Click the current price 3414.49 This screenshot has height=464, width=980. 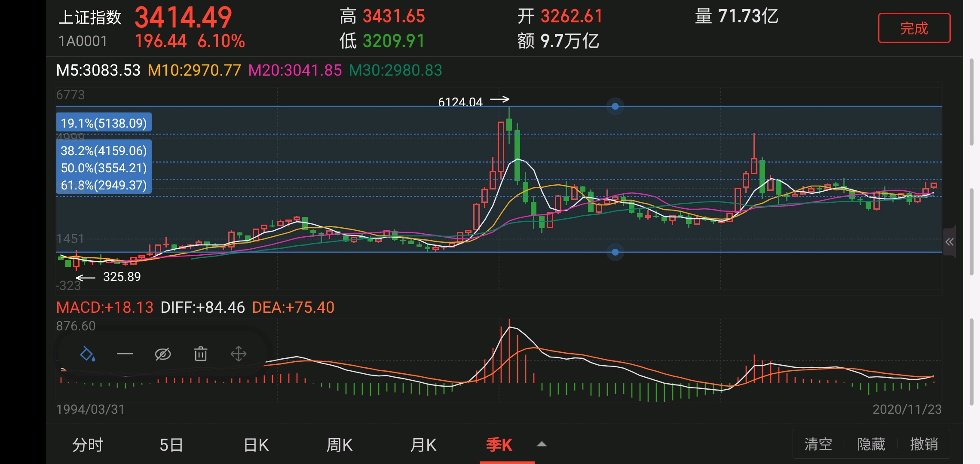pyautogui.click(x=184, y=17)
